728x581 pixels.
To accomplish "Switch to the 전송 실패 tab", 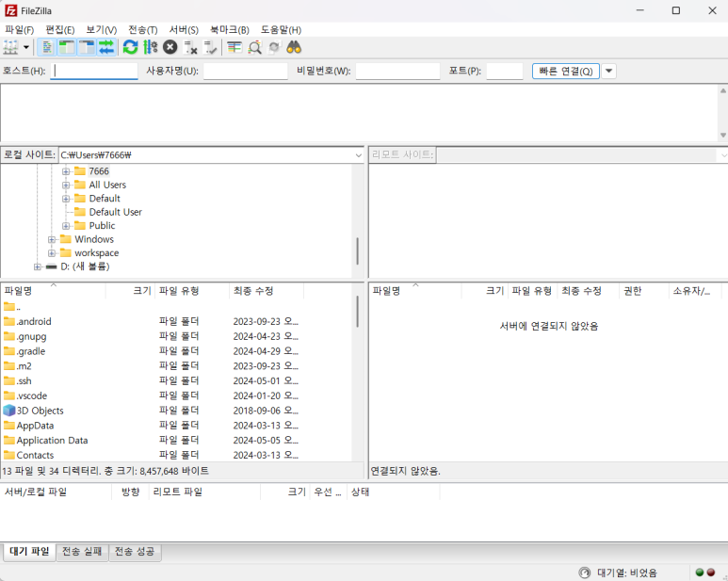I will pos(82,551).
